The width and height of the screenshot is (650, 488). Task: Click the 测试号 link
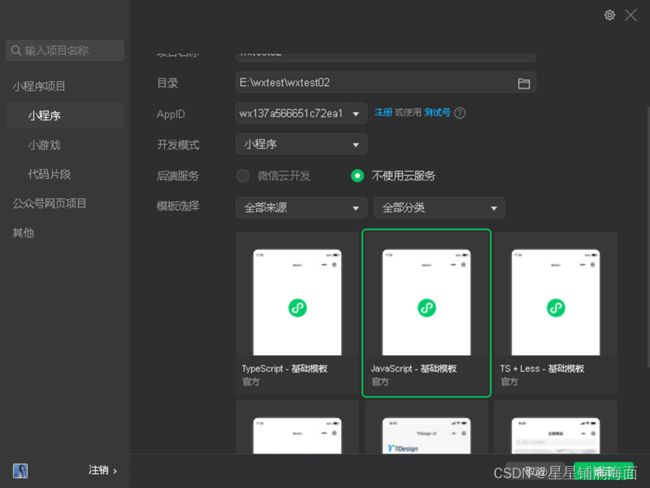(x=437, y=112)
